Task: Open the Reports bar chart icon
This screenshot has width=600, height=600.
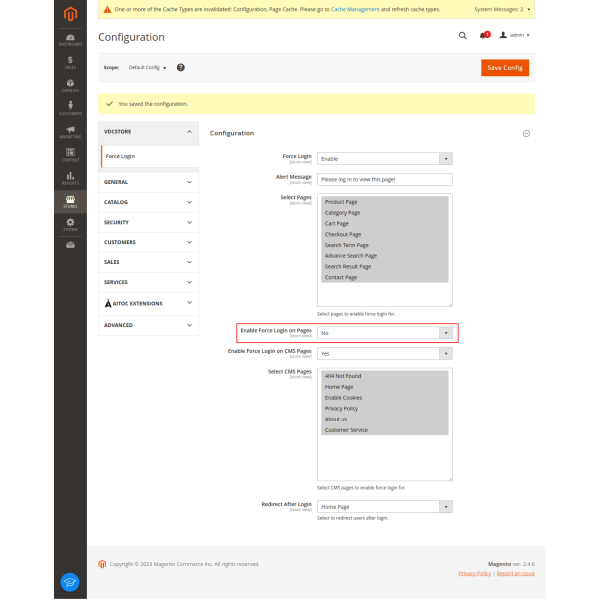Action: (70, 177)
